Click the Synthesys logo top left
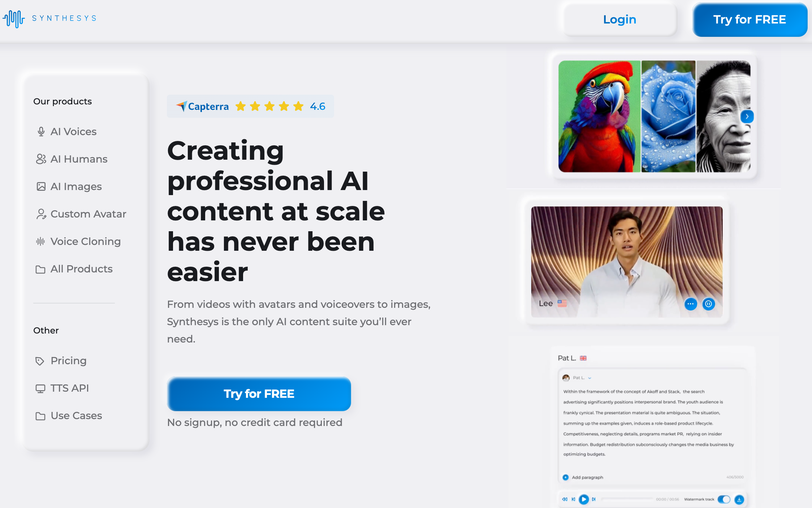Screen dimensions: 812x508 [x=50, y=19]
